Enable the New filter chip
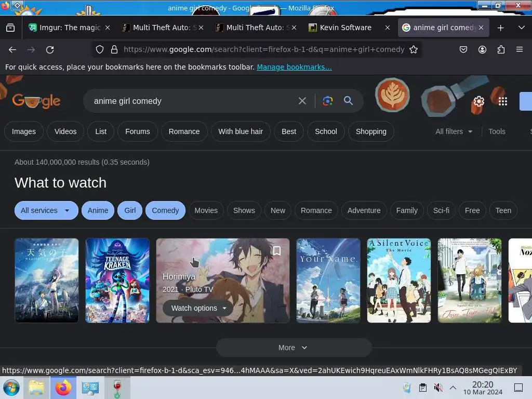Image resolution: width=532 pixels, height=399 pixels. point(278,210)
